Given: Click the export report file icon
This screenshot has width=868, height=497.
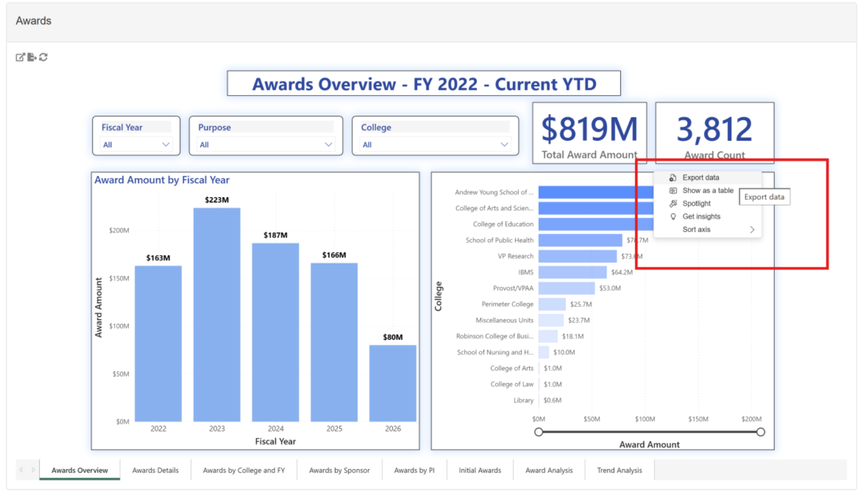Looking at the screenshot, I should [32, 57].
